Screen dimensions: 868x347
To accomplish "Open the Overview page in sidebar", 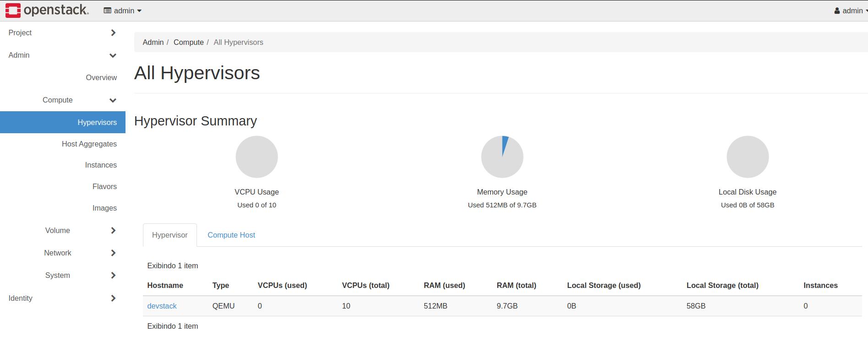I will tap(101, 78).
